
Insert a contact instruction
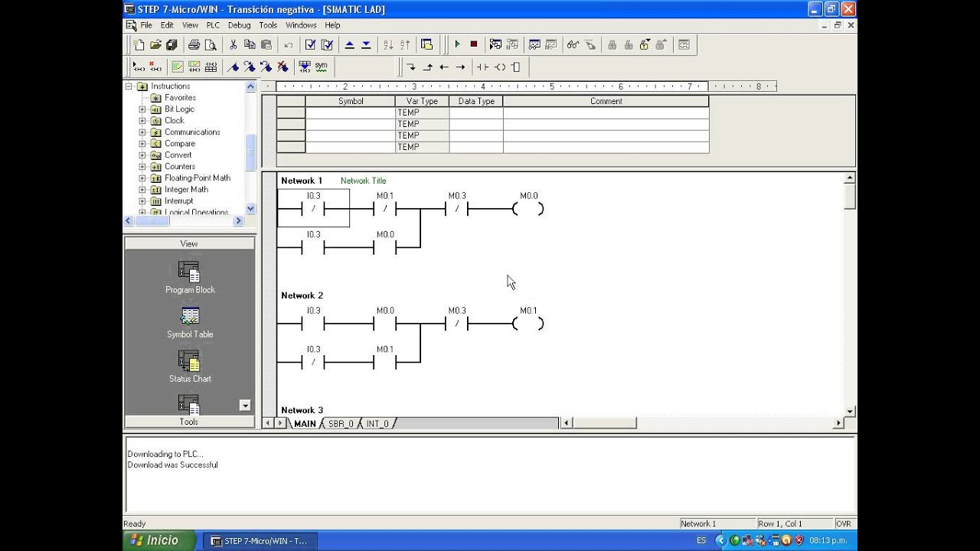[x=482, y=67]
